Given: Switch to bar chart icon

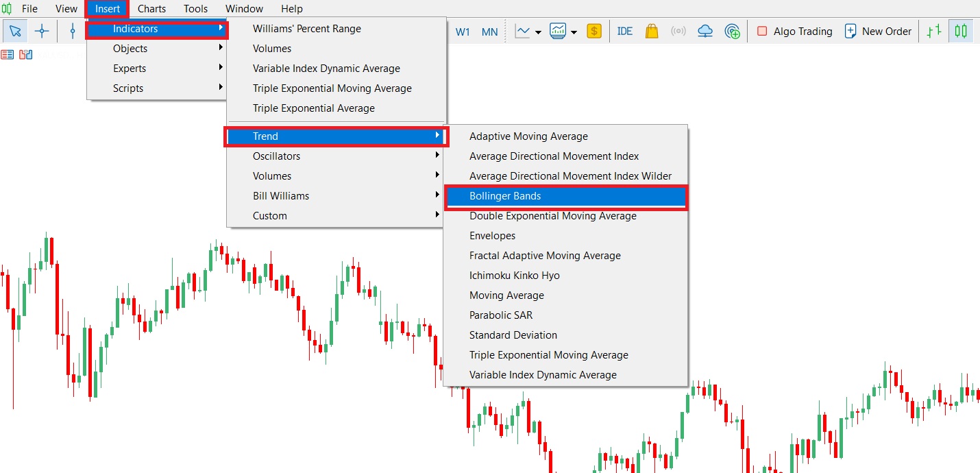Looking at the screenshot, I should tap(933, 31).
